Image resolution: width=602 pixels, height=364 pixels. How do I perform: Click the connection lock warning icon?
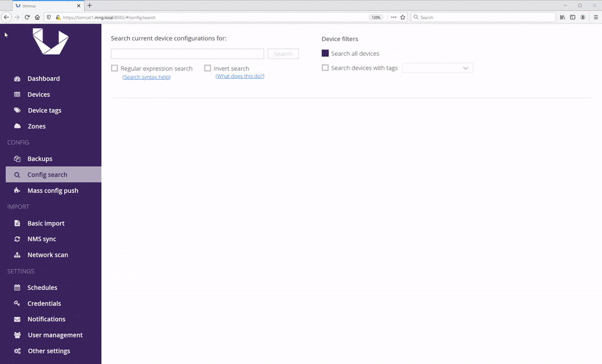click(58, 17)
